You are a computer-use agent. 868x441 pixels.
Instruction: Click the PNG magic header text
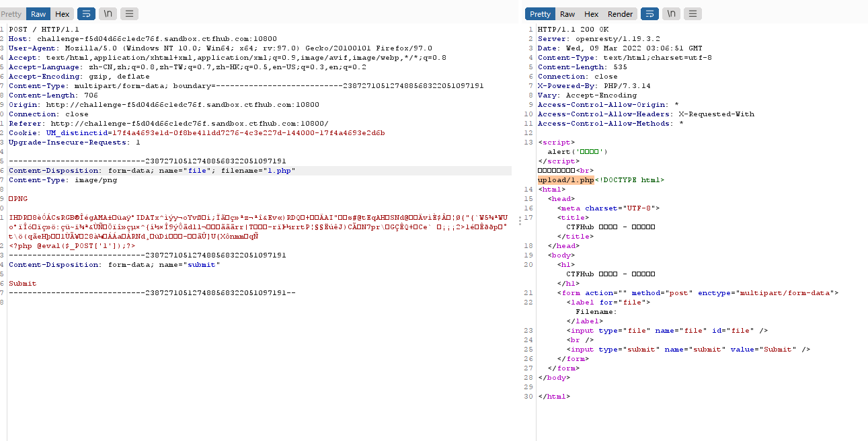point(18,199)
